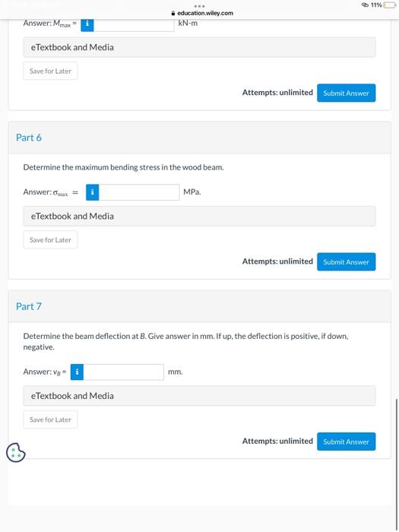Open the three-dot menu above the address bar
The height and width of the screenshot is (532, 399).
click(199, 6)
